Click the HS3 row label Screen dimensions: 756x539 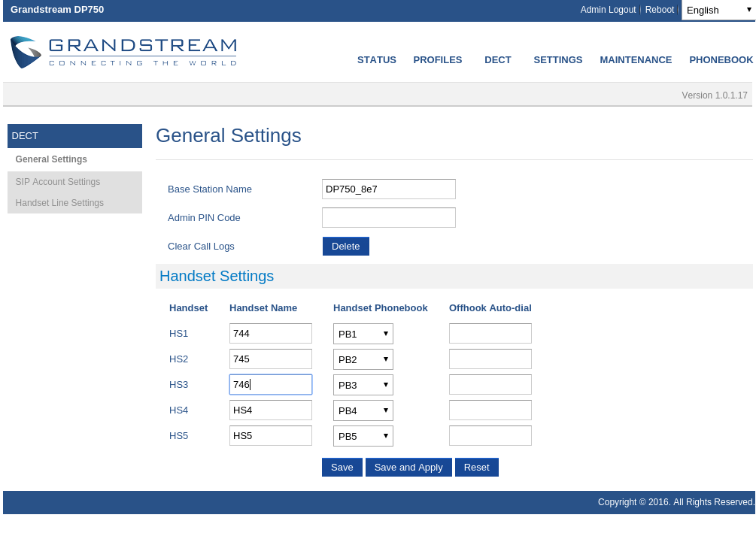point(178,384)
